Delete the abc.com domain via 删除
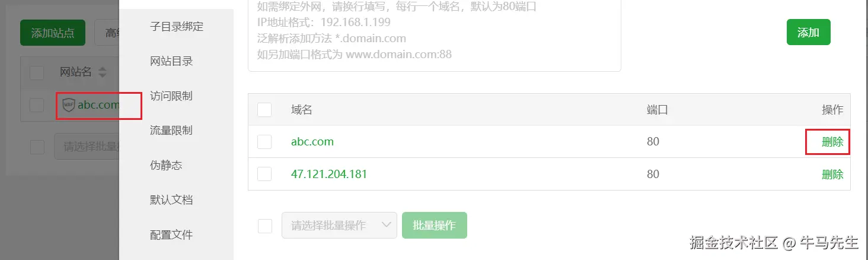868x260 pixels. (x=832, y=142)
